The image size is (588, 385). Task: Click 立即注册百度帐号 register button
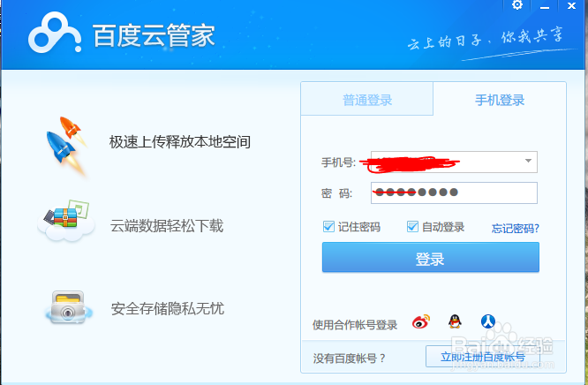[x=483, y=357]
